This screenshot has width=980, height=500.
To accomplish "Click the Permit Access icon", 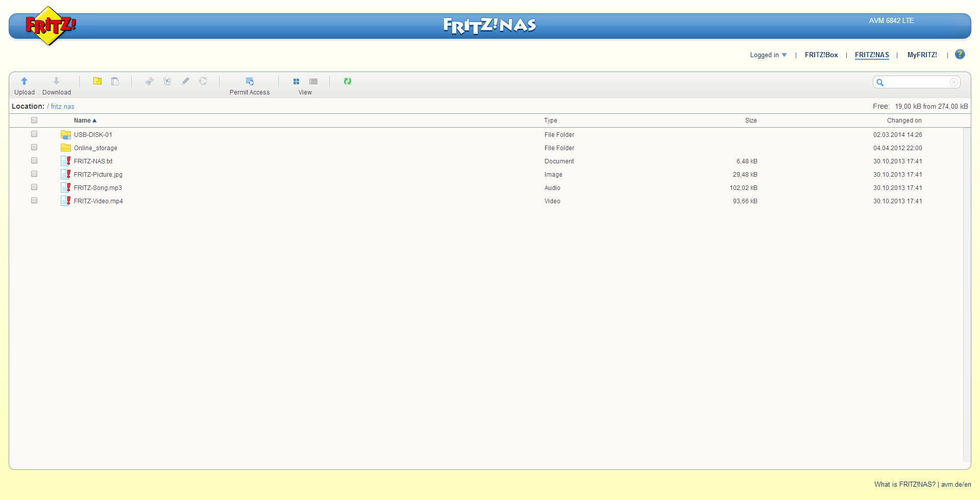I will 250,81.
